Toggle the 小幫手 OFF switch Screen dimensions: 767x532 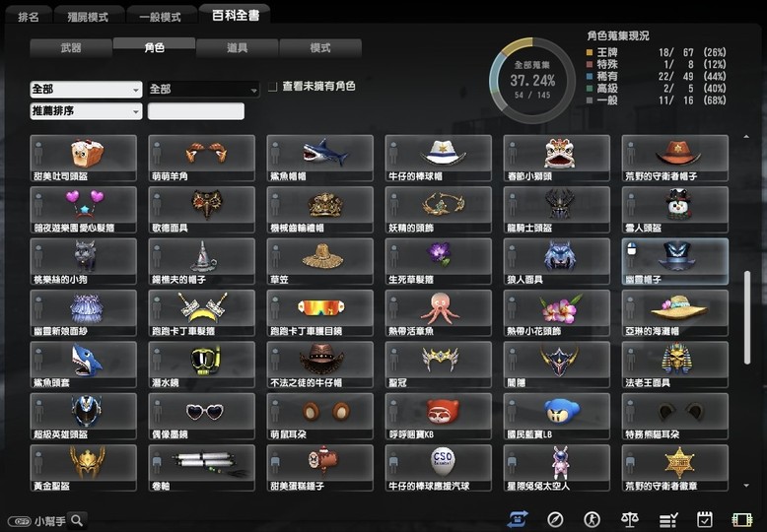(18, 521)
